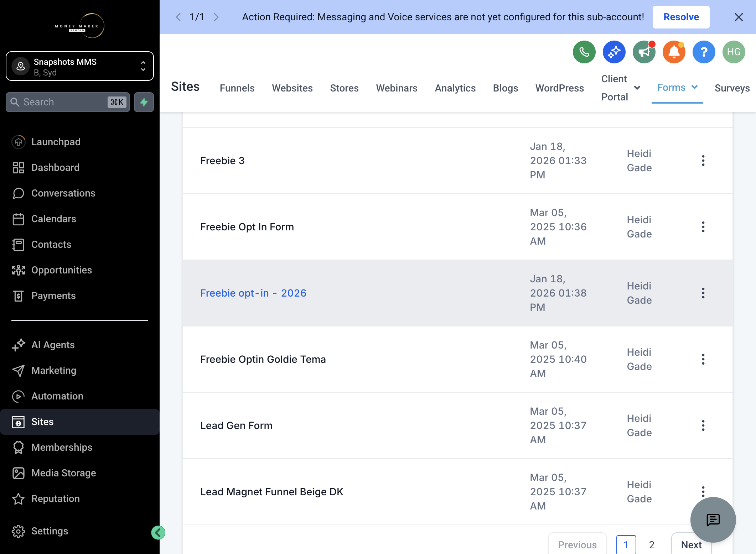Image resolution: width=756 pixels, height=554 pixels.
Task: Expand the Snapshots MMS account switcher
Action: point(80,66)
